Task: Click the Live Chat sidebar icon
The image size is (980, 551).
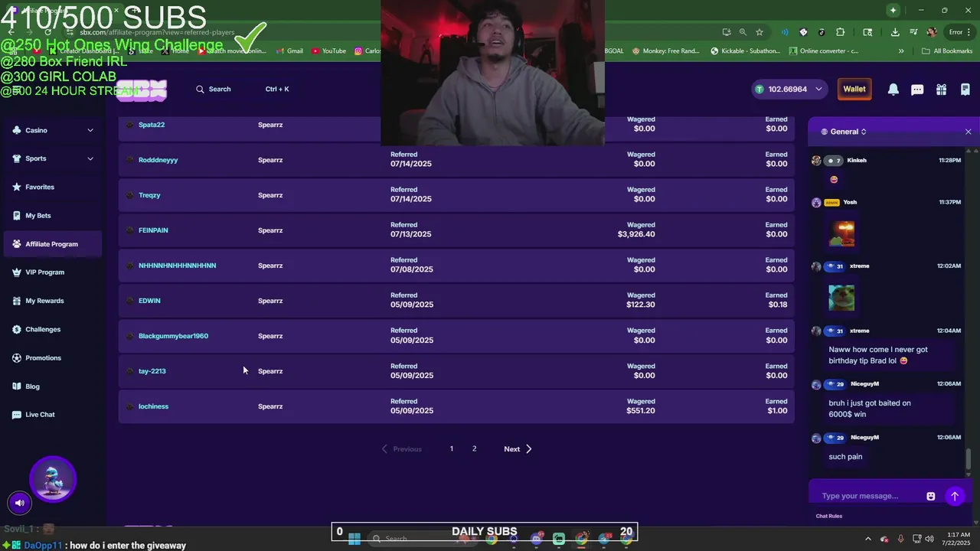Action: click(x=17, y=415)
